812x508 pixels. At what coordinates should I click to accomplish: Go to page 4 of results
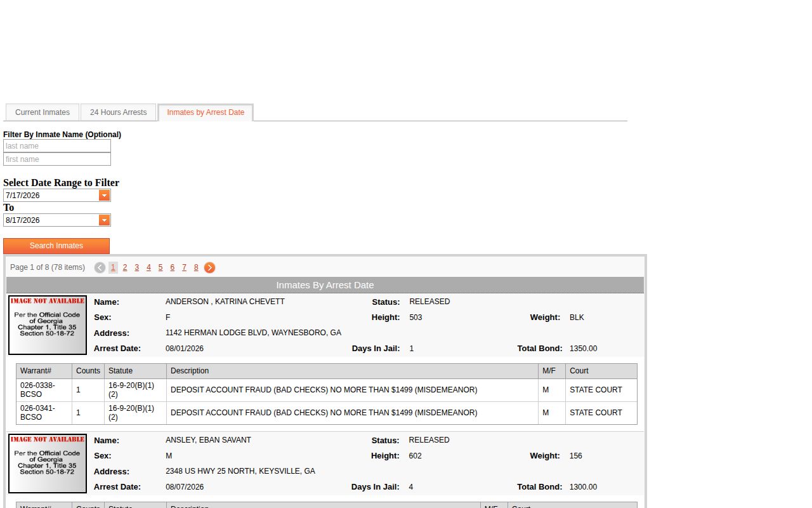148,268
